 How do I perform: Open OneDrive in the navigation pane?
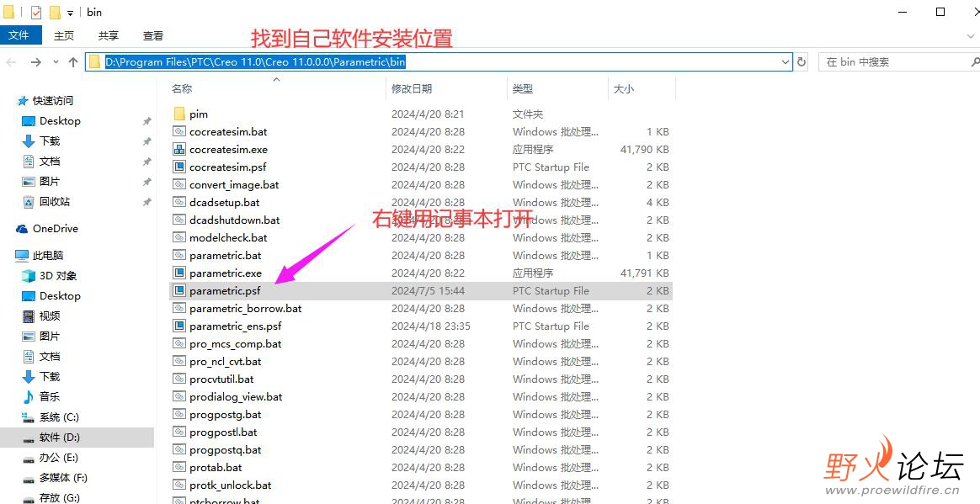pos(56,229)
